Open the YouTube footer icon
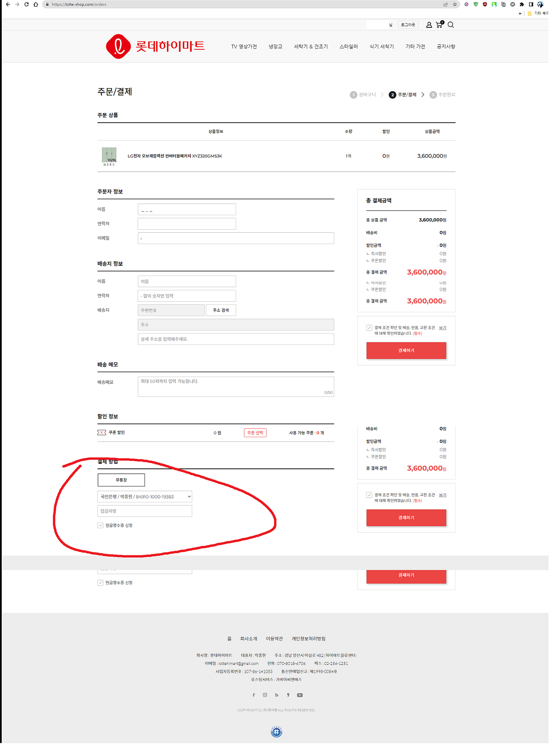 coord(300,695)
